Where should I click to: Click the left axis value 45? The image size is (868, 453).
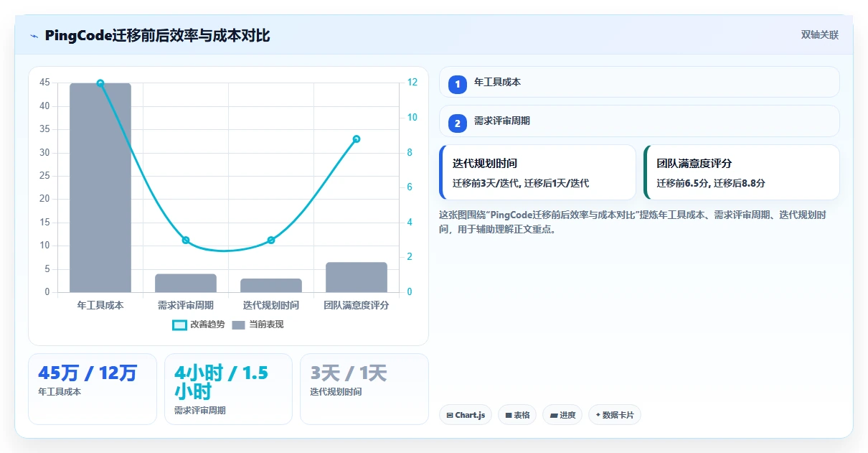click(x=44, y=83)
